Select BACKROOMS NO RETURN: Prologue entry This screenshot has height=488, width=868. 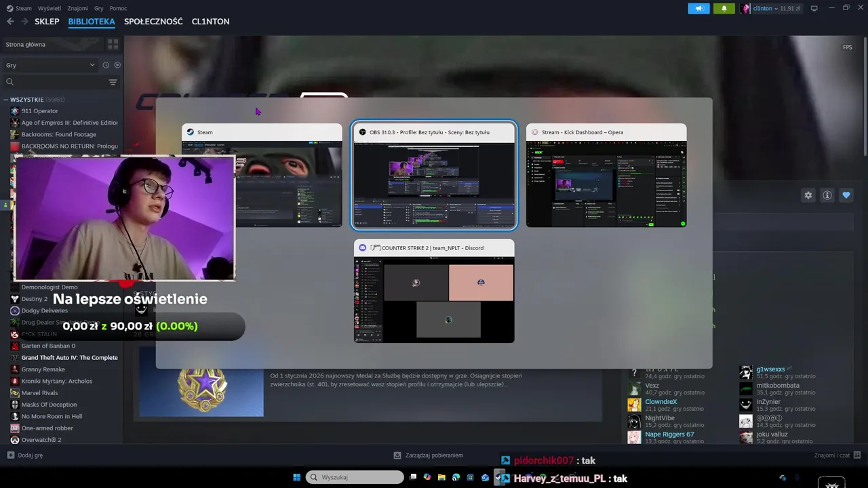[x=64, y=146]
